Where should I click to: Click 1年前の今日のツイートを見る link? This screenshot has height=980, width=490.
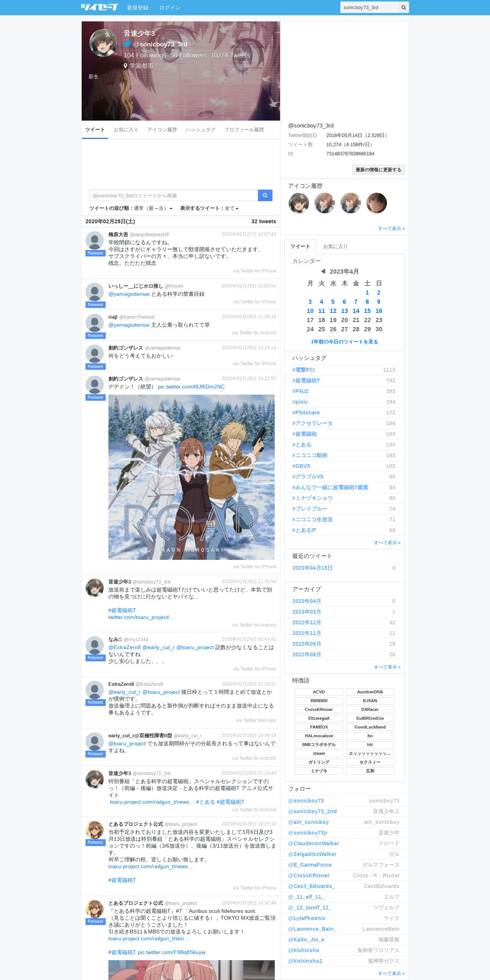[x=345, y=342]
